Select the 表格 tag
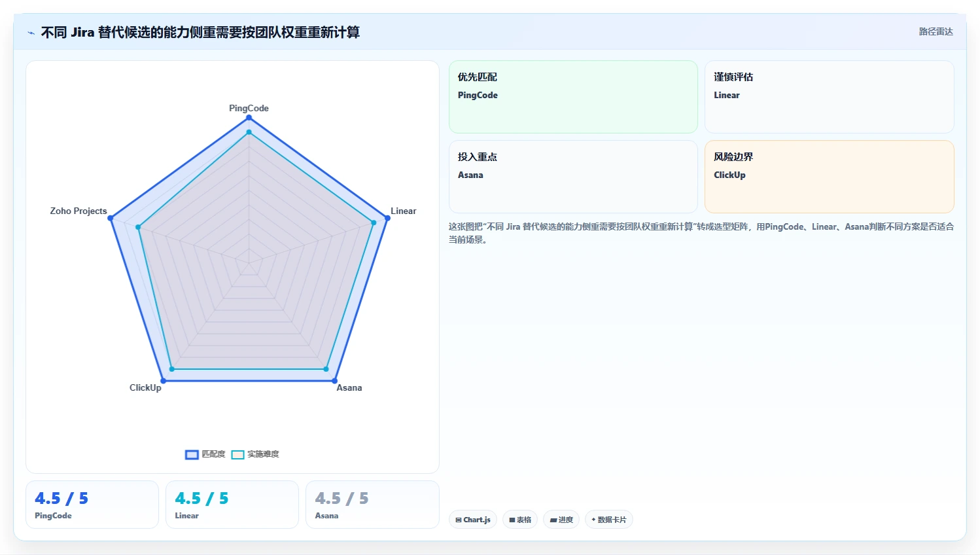This screenshot has width=980, height=555. pos(520,520)
